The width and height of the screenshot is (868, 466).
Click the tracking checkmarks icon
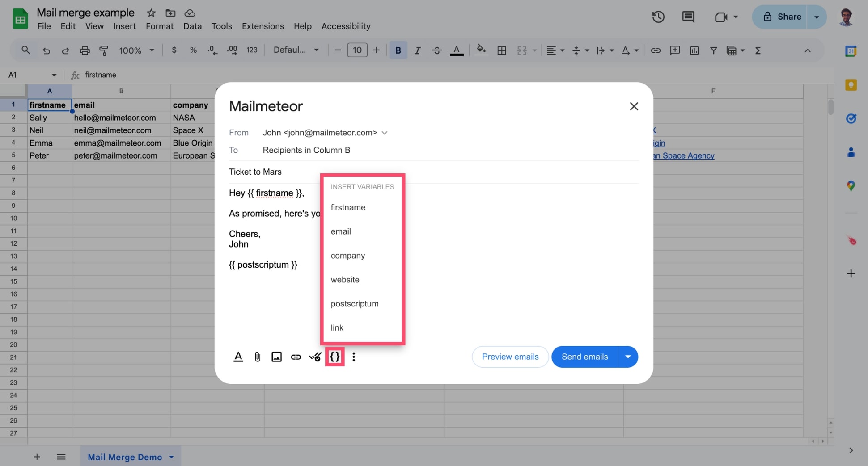315,357
